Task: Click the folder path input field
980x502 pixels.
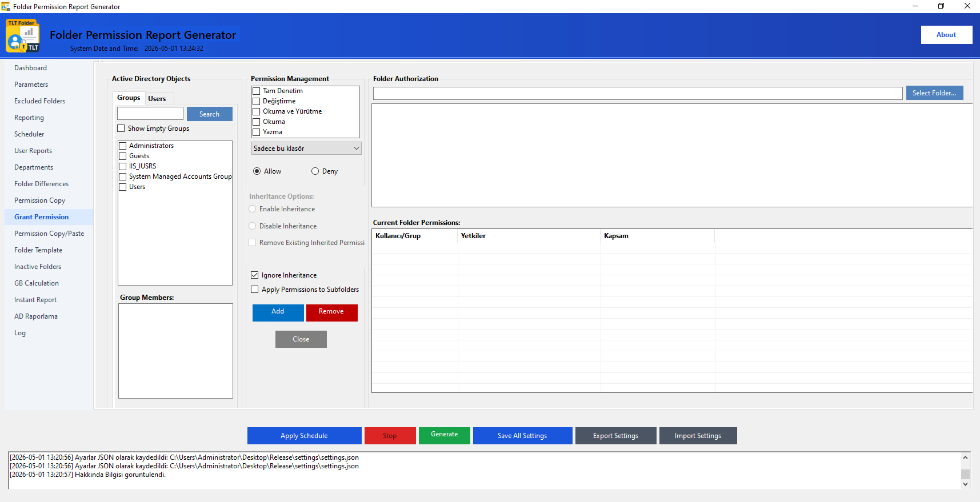Action: point(638,93)
